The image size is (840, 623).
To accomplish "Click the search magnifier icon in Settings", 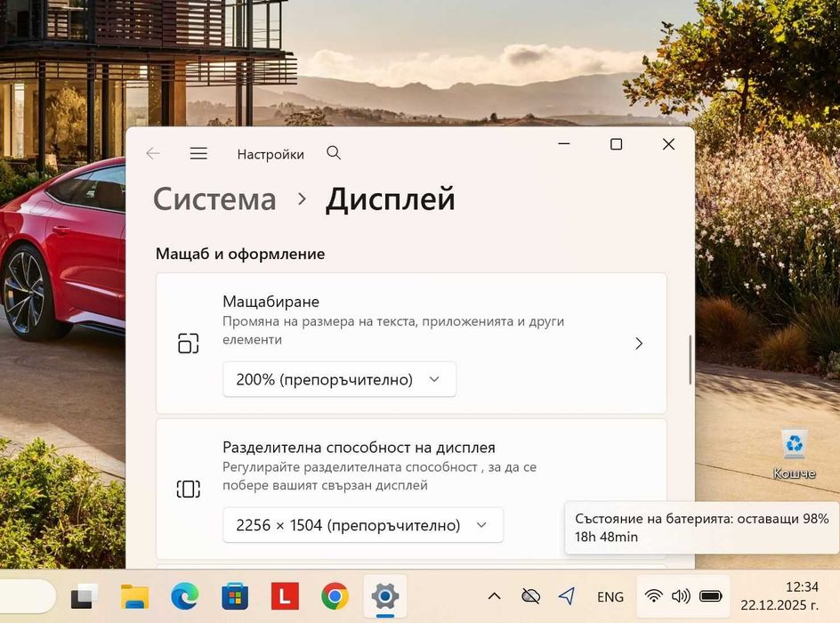I will click(334, 153).
